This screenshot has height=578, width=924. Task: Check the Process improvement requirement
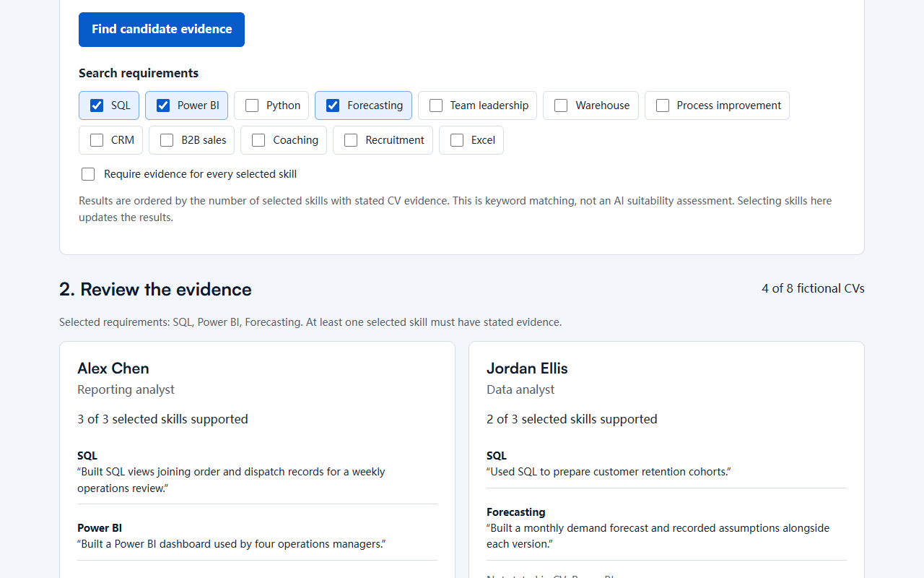click(663, 105)
